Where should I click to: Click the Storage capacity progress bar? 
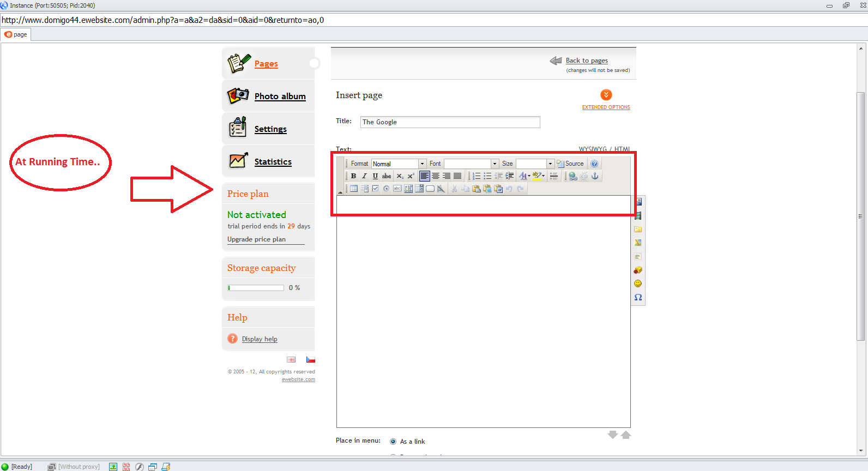[x=256, y=288]
